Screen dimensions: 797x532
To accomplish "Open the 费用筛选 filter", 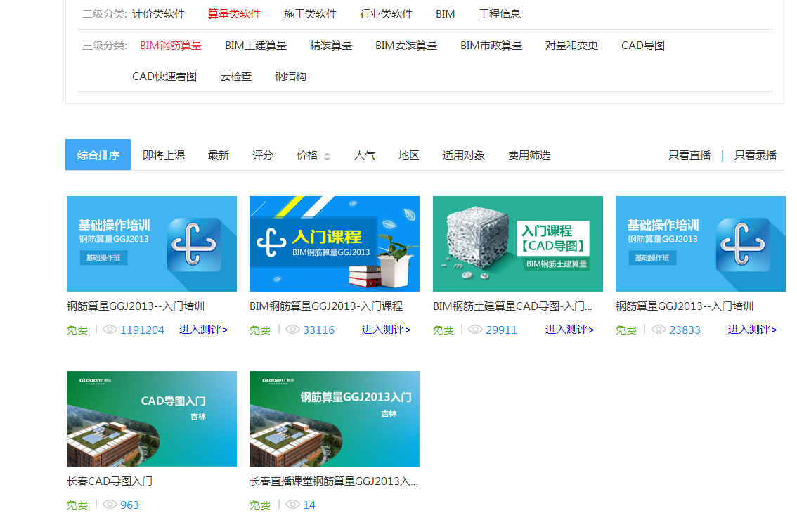I will (529, 155).
